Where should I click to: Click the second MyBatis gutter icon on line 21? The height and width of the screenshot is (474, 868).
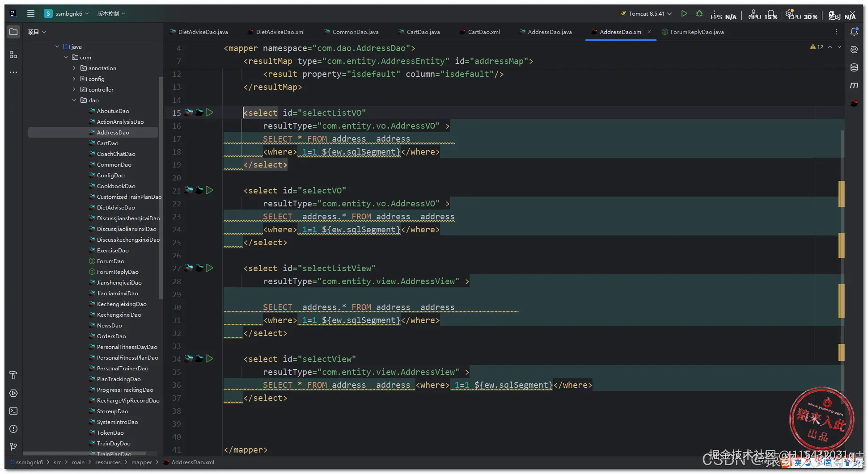199,190
